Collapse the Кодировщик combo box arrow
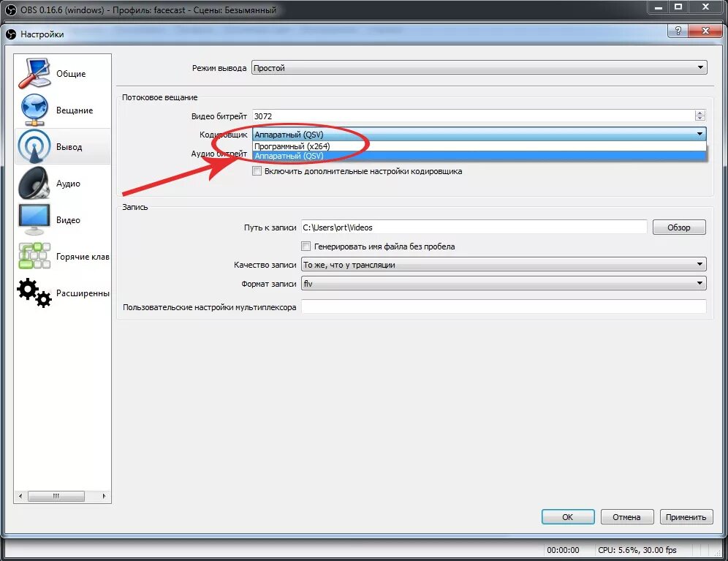The width and height of the screenshot is (728, 561). pyautogui.click(x=699, y=135)
